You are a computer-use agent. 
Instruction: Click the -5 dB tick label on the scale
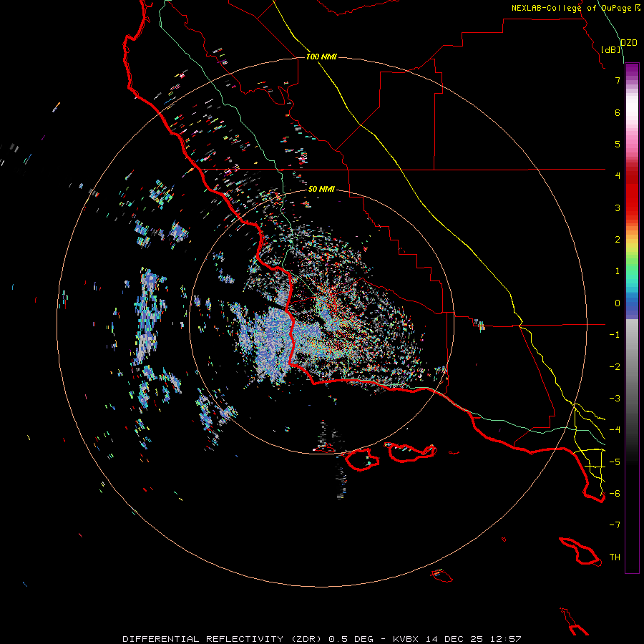pos(615,462)
